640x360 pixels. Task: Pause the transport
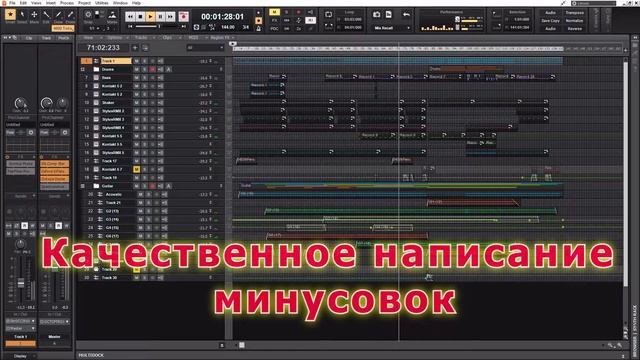coord(160,17)
